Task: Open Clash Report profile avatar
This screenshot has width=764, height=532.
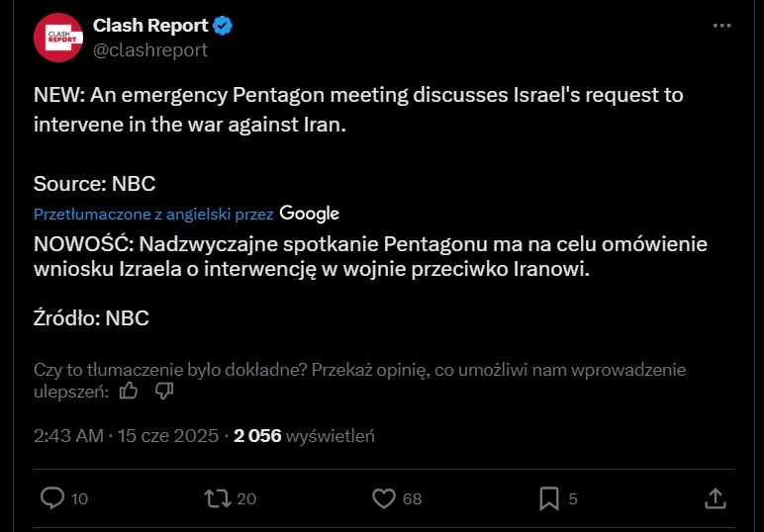Action: pyautogui.click(x=56, y=37)
